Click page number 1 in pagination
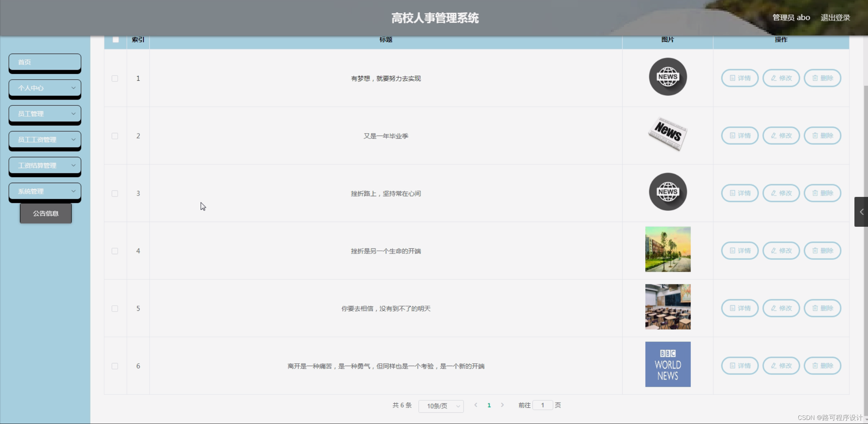 point(489,405)
